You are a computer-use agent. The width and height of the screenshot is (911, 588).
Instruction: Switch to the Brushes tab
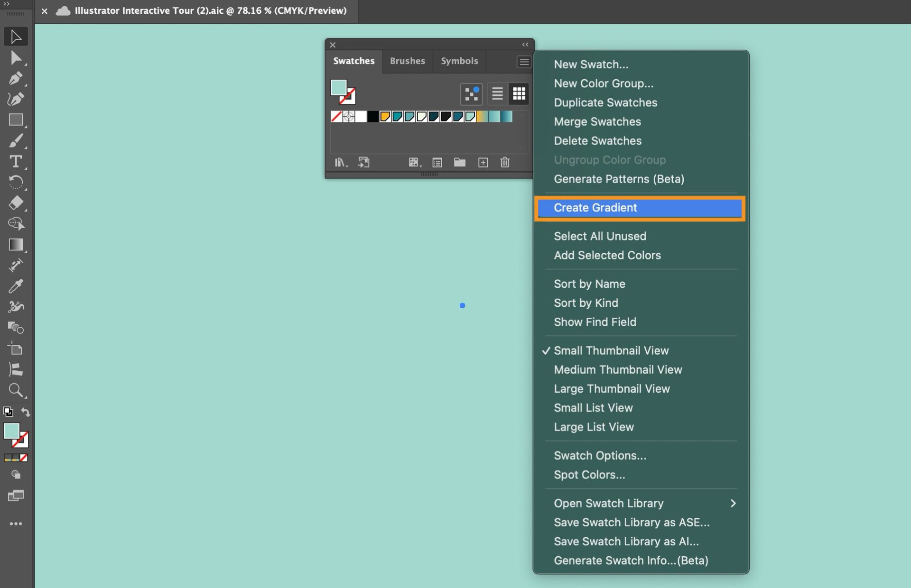coord(407,61)
